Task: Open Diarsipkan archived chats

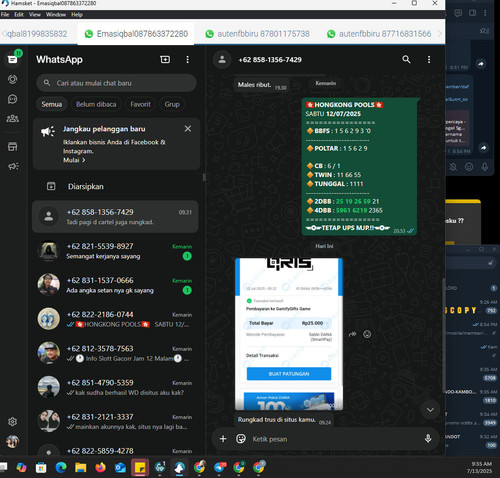Action: (x=116, y=186)
